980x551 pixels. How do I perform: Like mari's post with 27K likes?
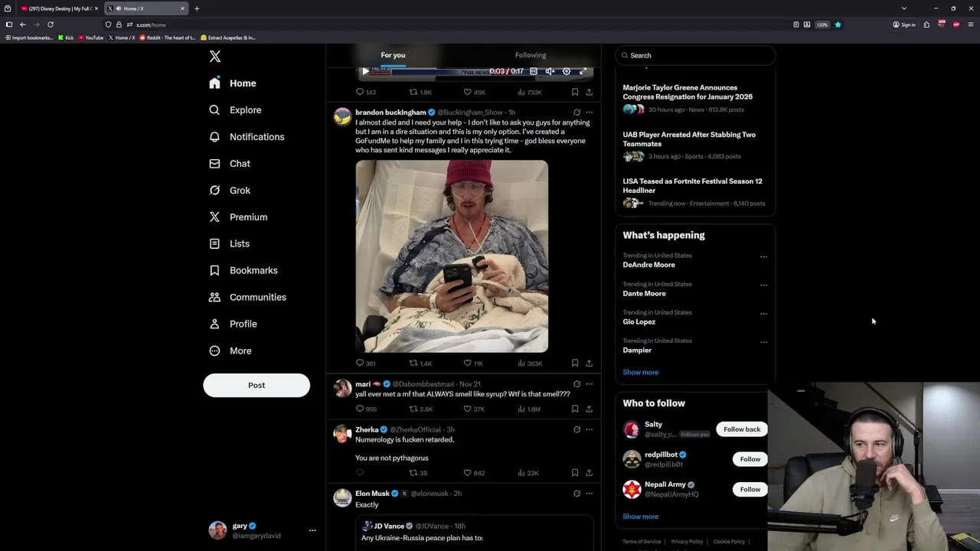(x=474, y=409)
